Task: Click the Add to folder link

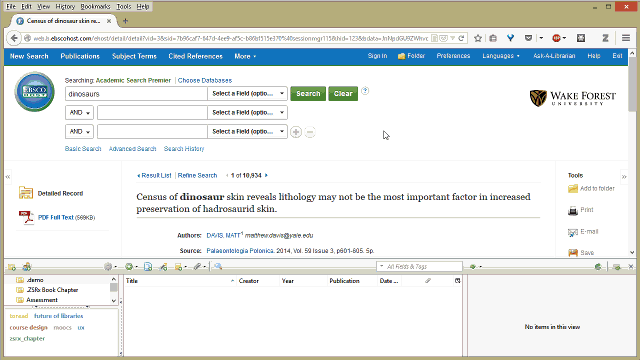Action: click(x=597, y=189)
